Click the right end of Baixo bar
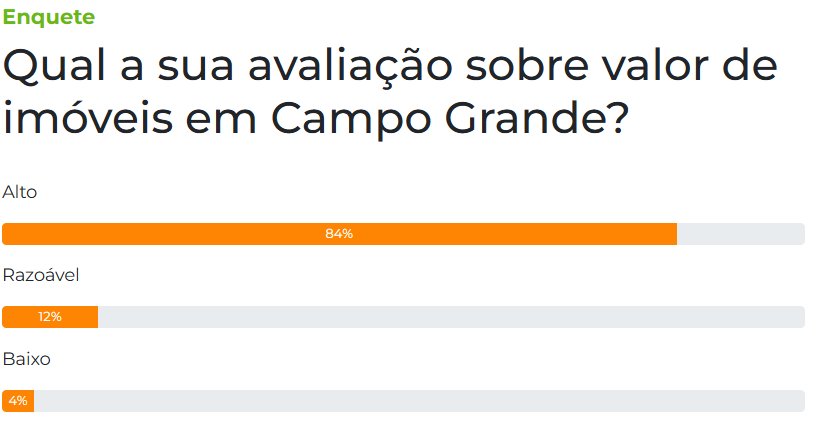Screen dimensions: 820x439 tap(801, 401)
